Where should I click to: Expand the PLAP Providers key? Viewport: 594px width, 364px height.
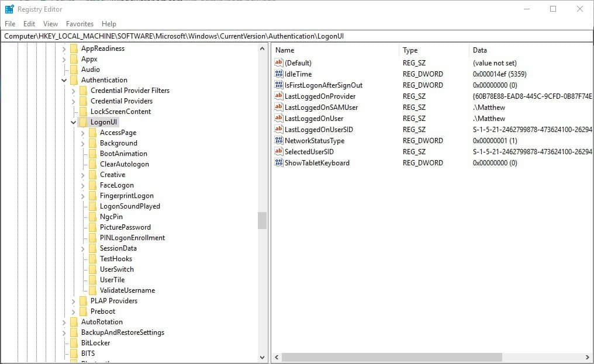(74, 301)
